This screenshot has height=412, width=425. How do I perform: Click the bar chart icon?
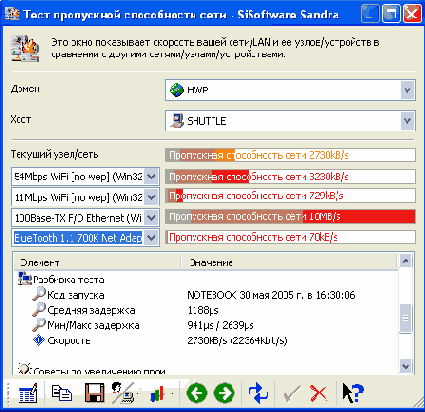coord(157,394)
